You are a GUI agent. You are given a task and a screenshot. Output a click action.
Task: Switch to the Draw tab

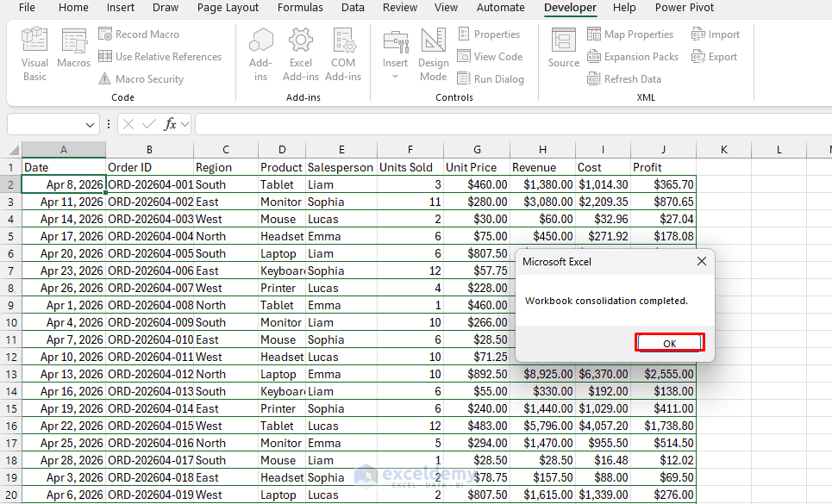pyautogui.click(x=166, y=8)
